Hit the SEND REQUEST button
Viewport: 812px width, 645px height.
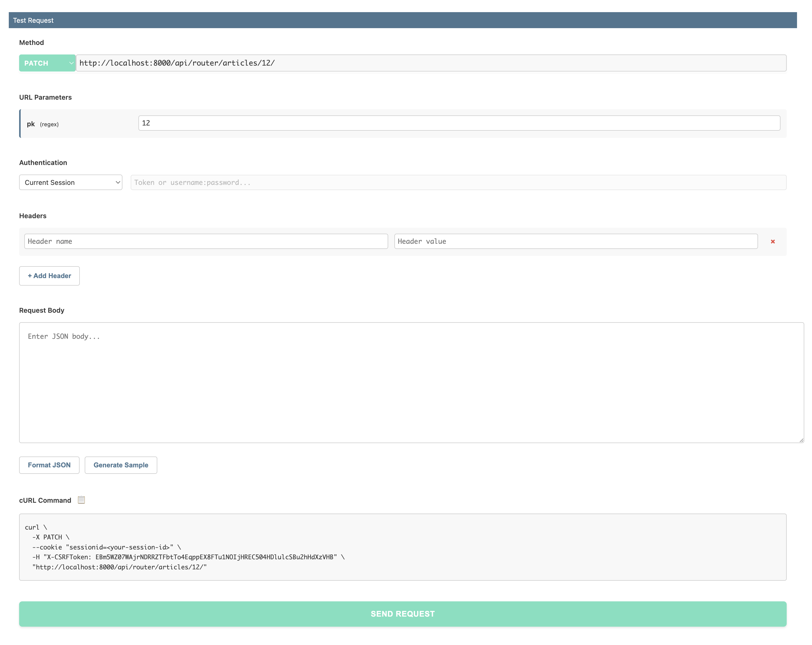coord(403,614)
